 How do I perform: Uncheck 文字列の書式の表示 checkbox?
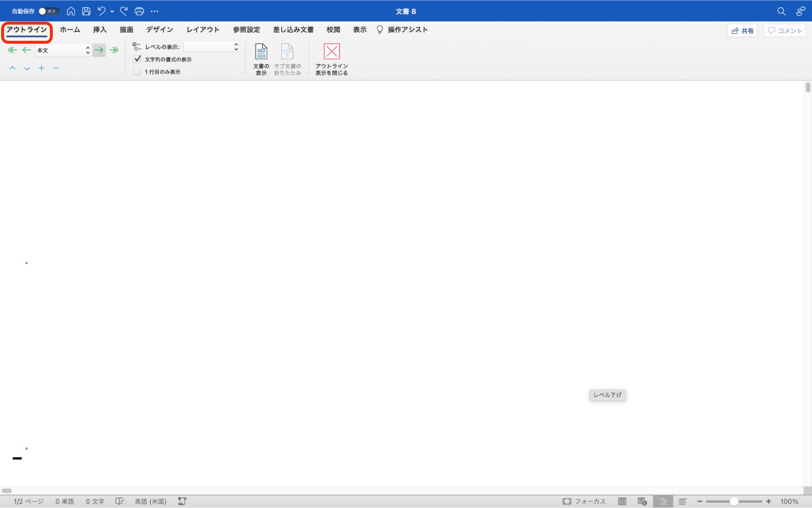click(137, 59)
